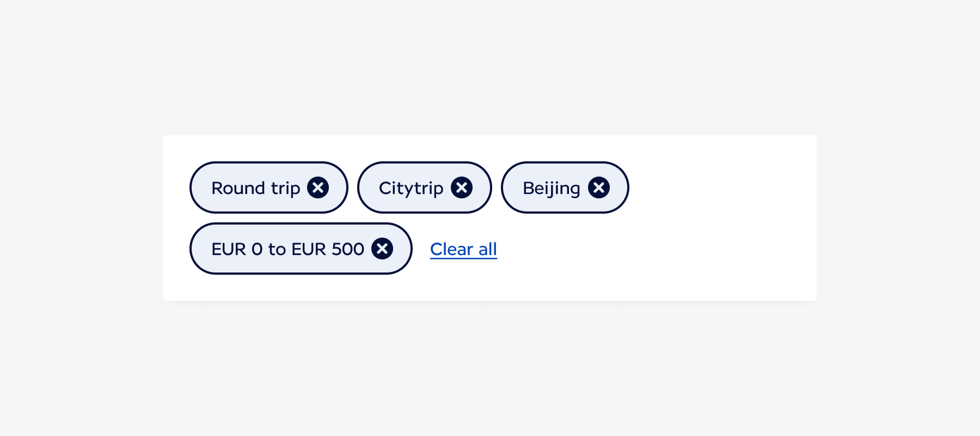
Task: Dismiss the Beijing filter with its X icon
Action: point(599,187)
